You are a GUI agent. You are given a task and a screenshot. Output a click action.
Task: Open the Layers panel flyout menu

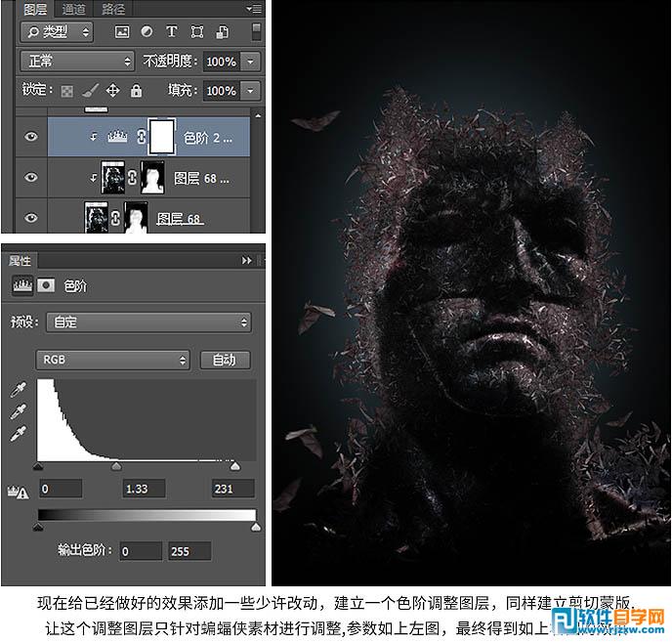click(254, 8)
